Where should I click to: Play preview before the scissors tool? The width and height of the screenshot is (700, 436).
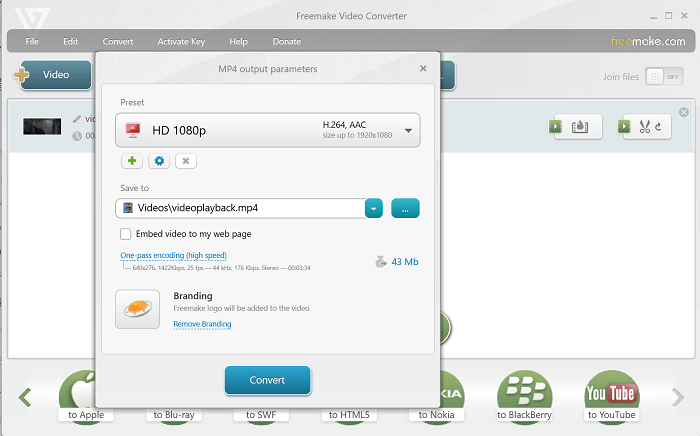(x=624, y=127)
